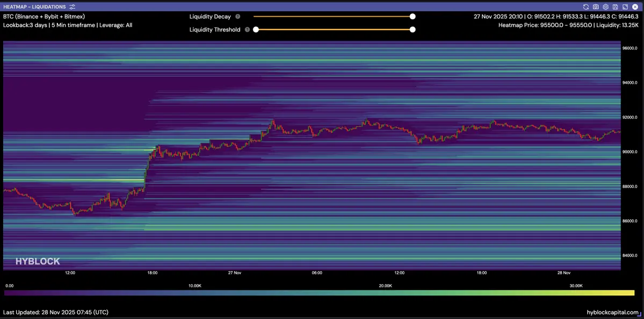Click the refresh data icon
Screen dimensions: 644x319
tap(586, 7)
